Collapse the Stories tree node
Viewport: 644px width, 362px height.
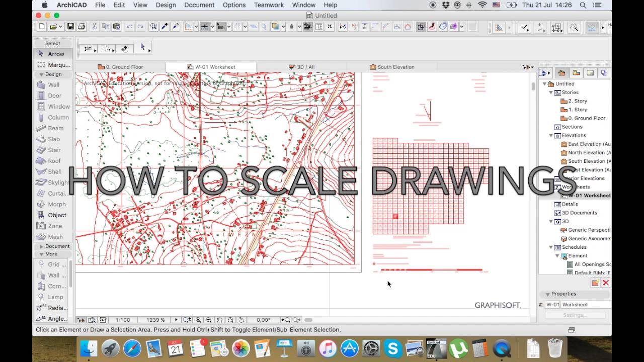coord(551,93)
